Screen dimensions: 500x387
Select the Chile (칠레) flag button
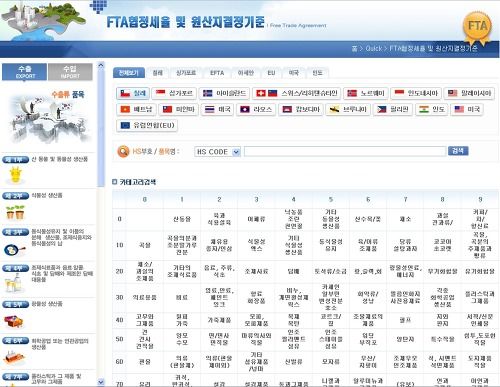(133, 93)
